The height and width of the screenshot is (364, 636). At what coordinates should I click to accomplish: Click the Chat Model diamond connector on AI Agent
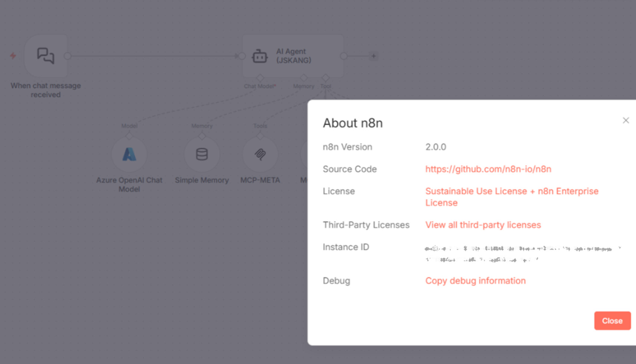point(260,78)
